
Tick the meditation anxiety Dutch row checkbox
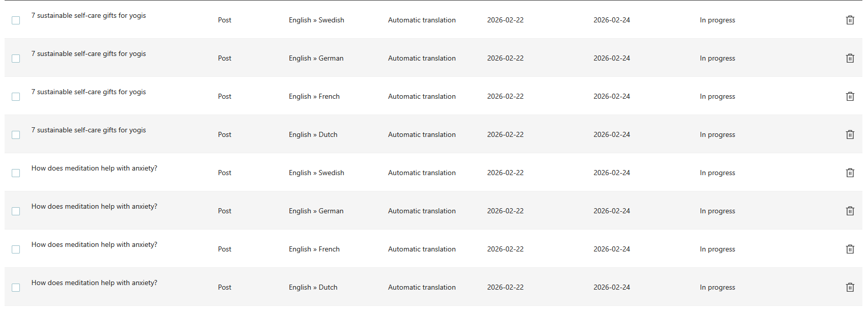pyautogui.click(x=16, y=288)
